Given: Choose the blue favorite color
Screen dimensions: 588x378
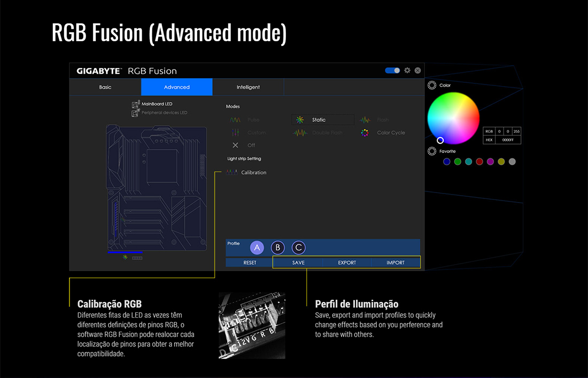Looking at the screenshot, I should 447,161.
